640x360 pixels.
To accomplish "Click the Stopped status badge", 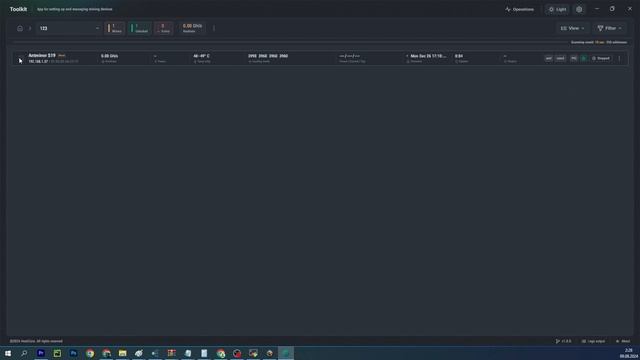I will coord(601,58).
